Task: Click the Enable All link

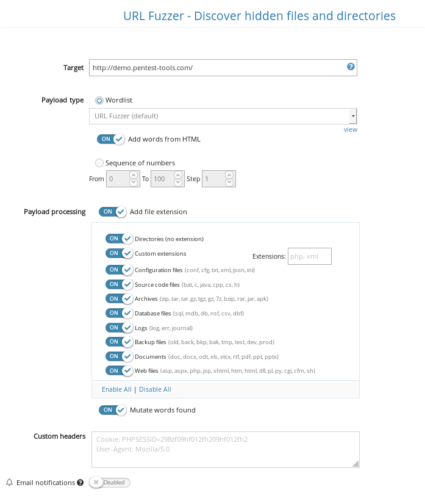Action: (116, 389)
